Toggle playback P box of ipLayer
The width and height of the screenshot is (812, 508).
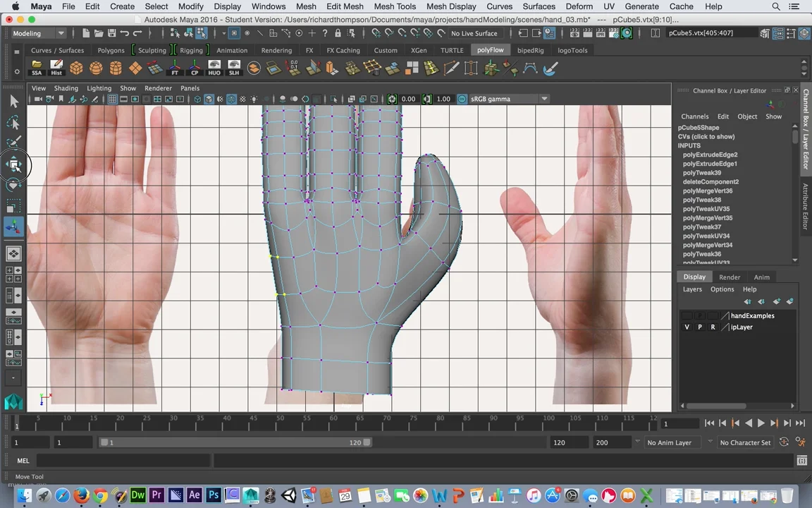(x=700, y=327)
